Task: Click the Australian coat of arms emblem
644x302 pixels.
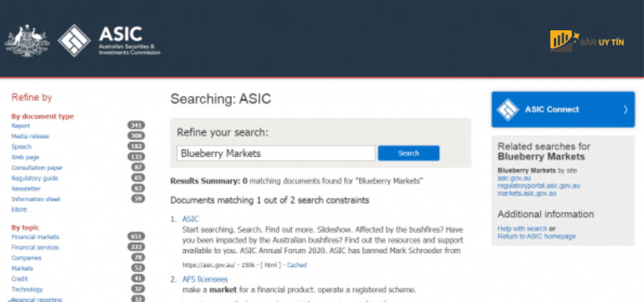Action: [27, 41]
